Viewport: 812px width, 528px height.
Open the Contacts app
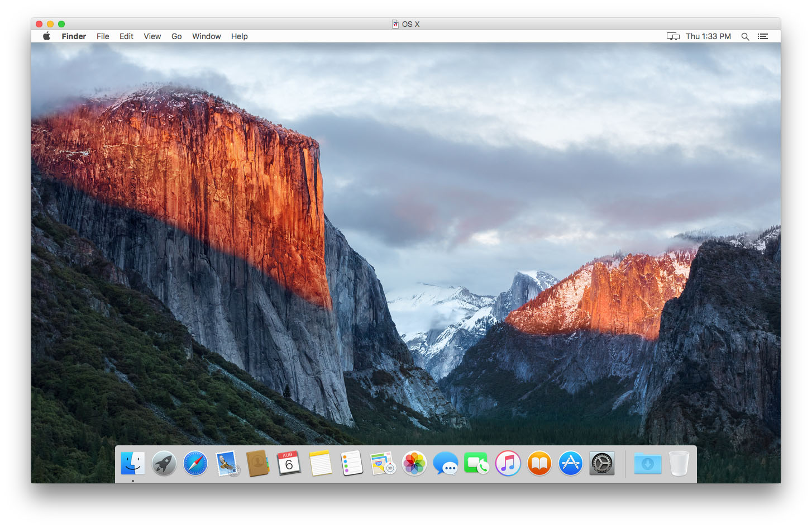coord(257,463)
